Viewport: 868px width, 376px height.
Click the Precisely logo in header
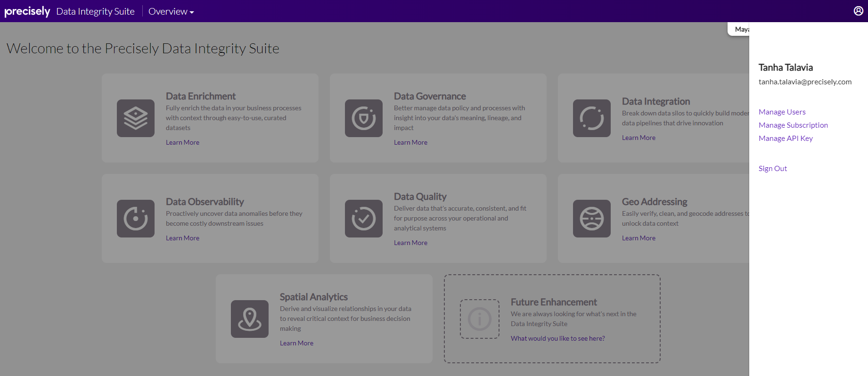pos(27,11)
